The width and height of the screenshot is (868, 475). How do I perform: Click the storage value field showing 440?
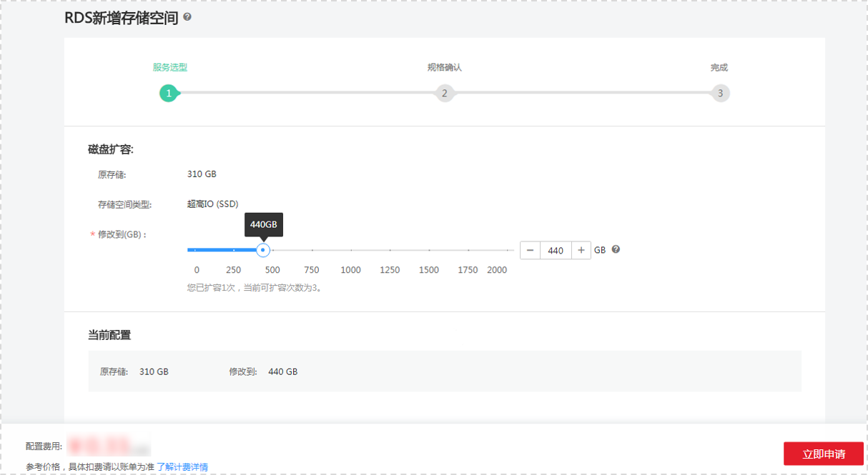(x=556, y=250)
